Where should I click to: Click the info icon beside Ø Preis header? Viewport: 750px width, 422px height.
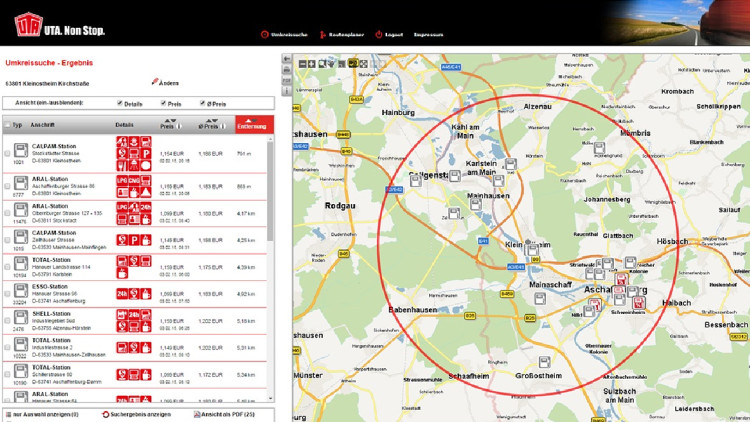(222, 127)
